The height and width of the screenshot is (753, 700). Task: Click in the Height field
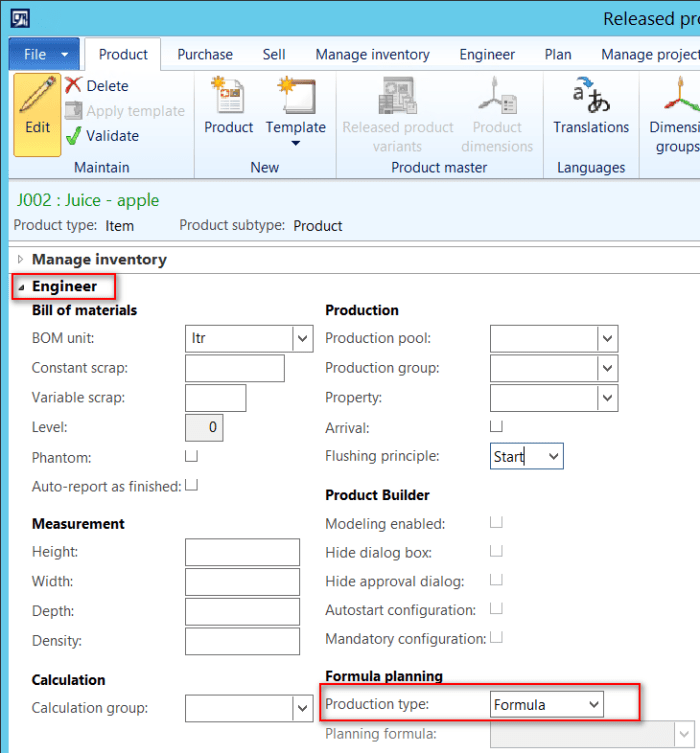pyautogui.click(x=242, y=552)
